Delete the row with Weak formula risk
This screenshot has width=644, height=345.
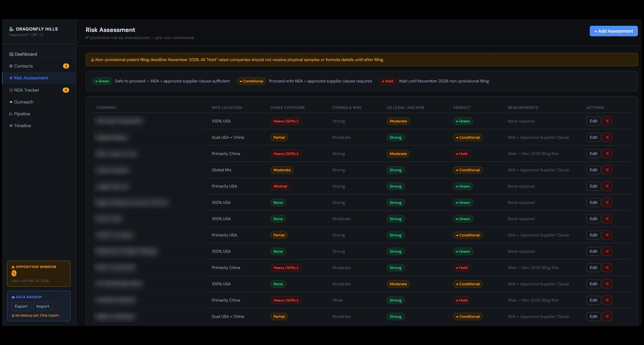[607, 300]
